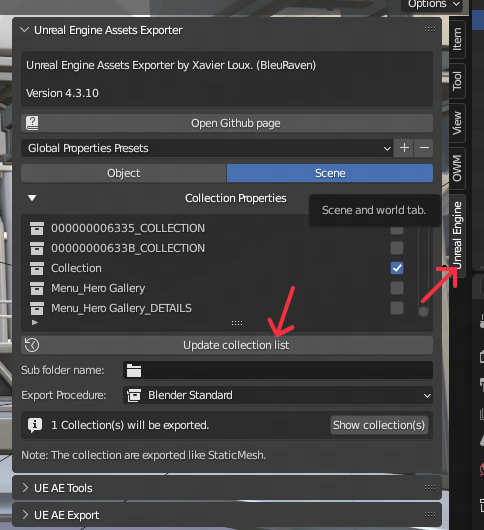The width and height of the screenshot is (484, 530).
Task: Click the help book icon beside Open Github page
Action: pos(32,123)
